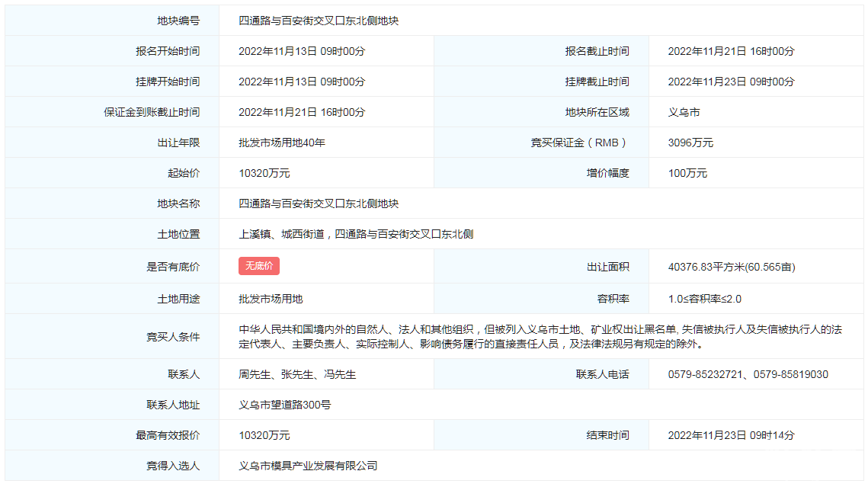Click the 3096万元 deposit amount
The height and width of the screenshot is (487, 868).
tap(690, 143)
